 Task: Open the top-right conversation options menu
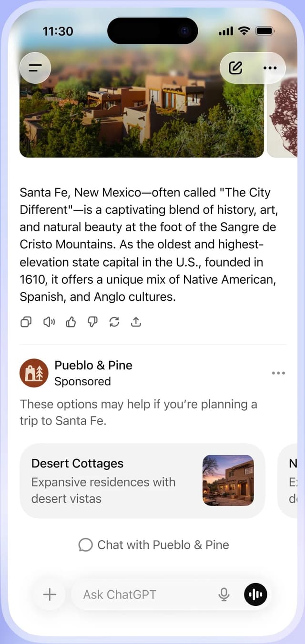[x=270, y=68]
